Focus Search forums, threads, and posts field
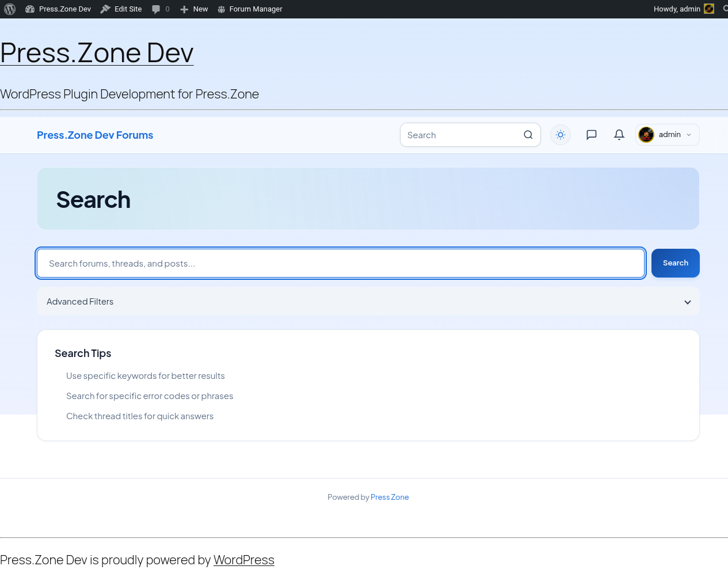The width and height of the screenshot is (728, 581). coord(341,263)
